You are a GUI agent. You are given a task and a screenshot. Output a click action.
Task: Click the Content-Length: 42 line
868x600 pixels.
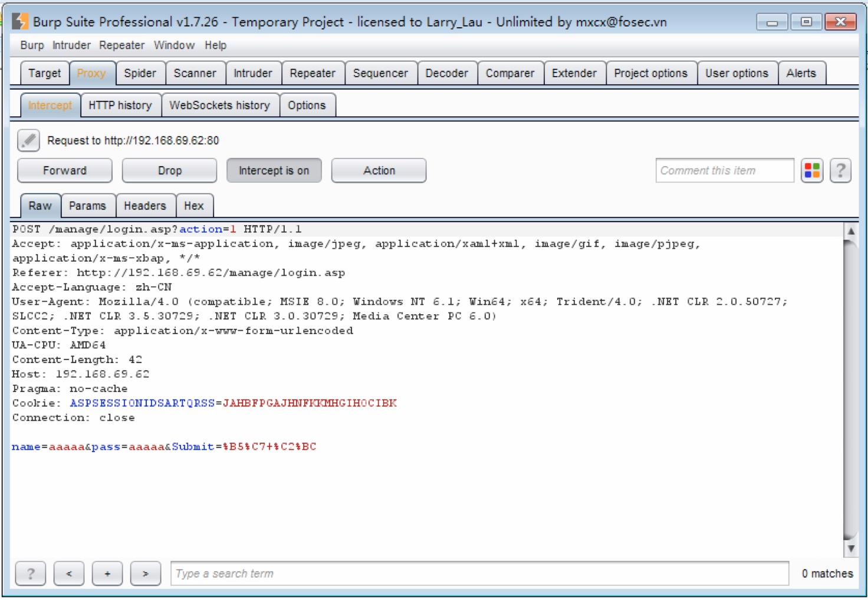[77, 360]
